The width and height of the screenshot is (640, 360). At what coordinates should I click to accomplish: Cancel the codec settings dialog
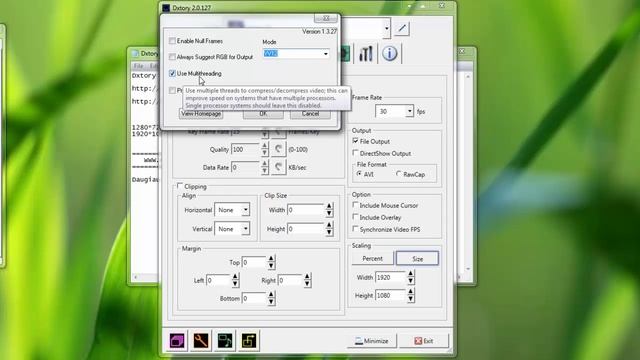tap(310, 114)
